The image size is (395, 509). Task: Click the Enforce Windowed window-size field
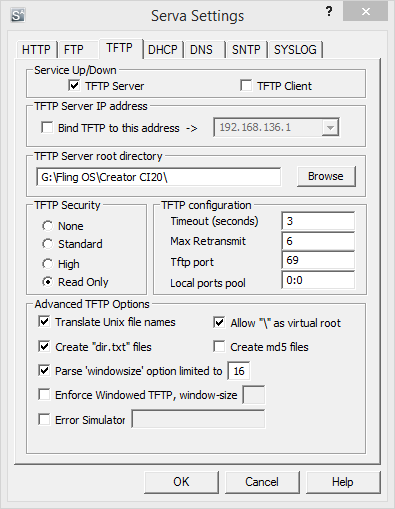[x=254, y=395]
